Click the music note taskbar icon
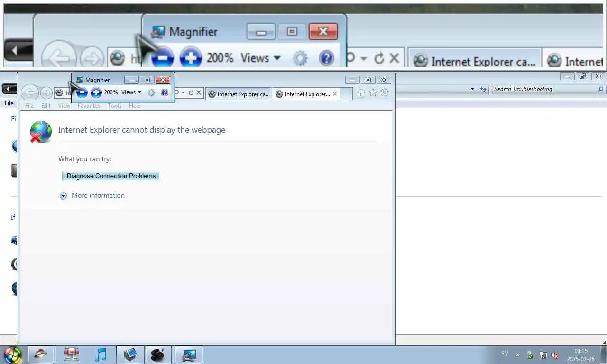Image resolution: width=607 pixels, height=364 pixels. [101, 355]
